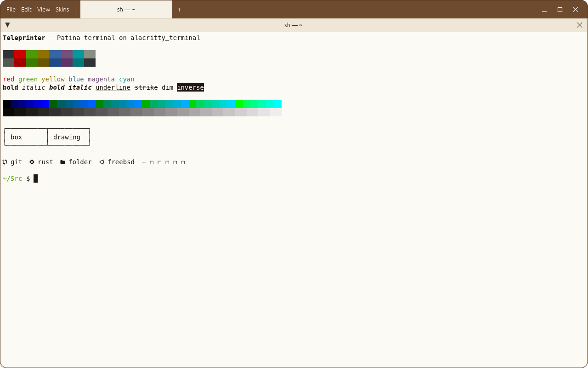Viewport: 588px width, 368px height.
Task: Click the word "magenta" in the color line
Action: (101, 79)
